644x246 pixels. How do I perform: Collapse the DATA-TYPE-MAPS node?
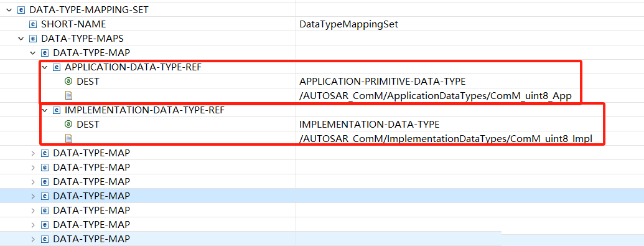tap(21, 39)
